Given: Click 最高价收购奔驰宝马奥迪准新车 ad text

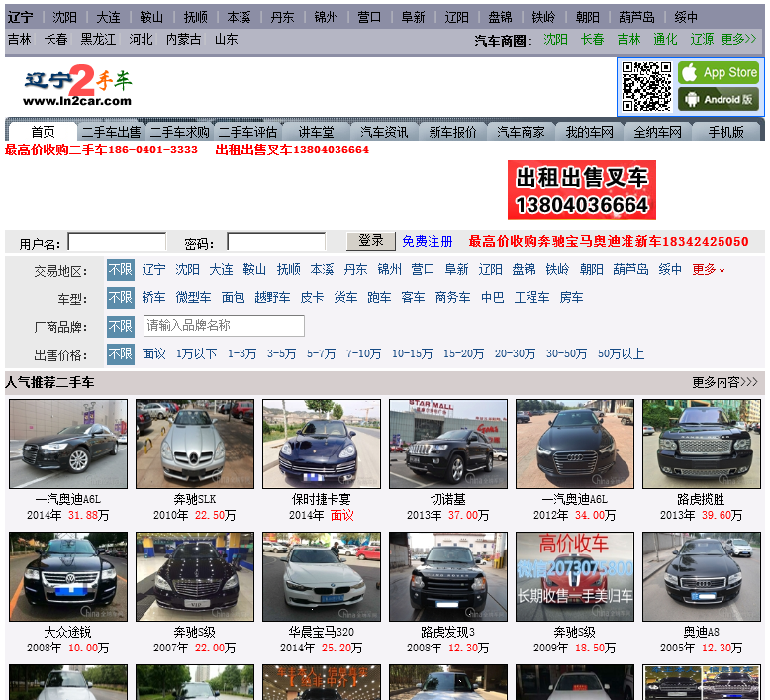Looking at the screenshot, I should click(609, 242).
